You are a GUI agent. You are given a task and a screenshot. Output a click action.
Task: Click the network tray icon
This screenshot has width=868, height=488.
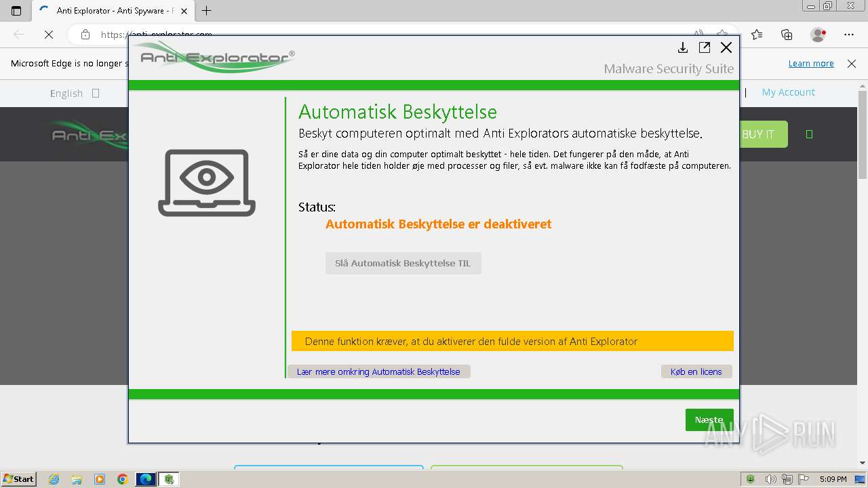coord(787,479)
